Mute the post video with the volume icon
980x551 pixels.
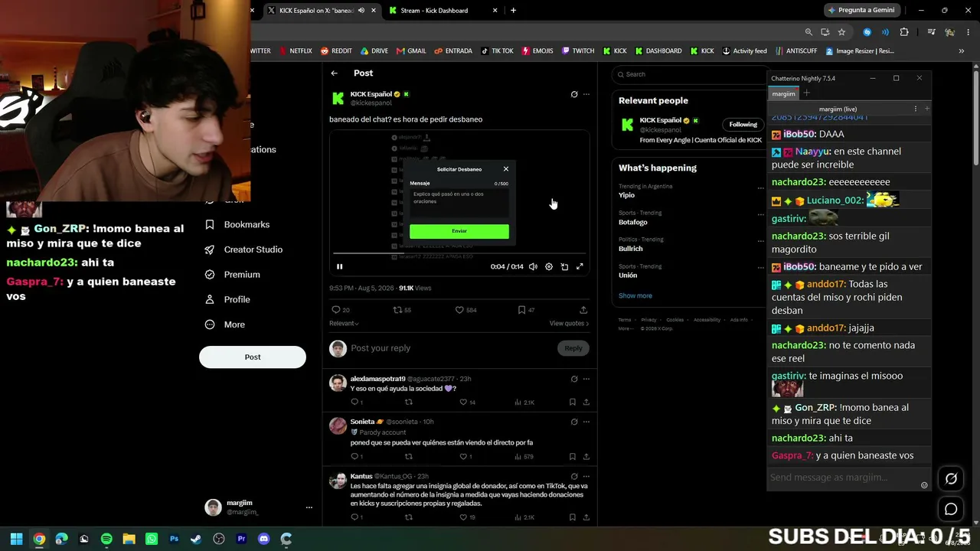click(x=533, y=266)
